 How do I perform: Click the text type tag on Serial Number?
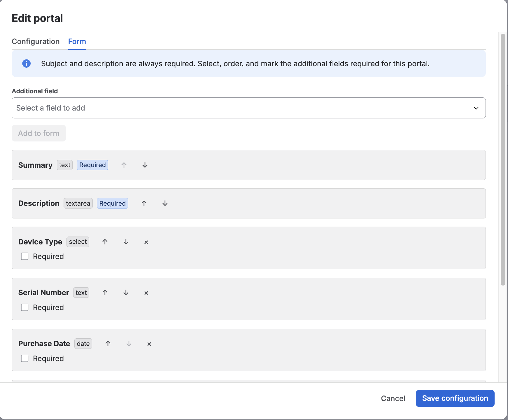81,293
